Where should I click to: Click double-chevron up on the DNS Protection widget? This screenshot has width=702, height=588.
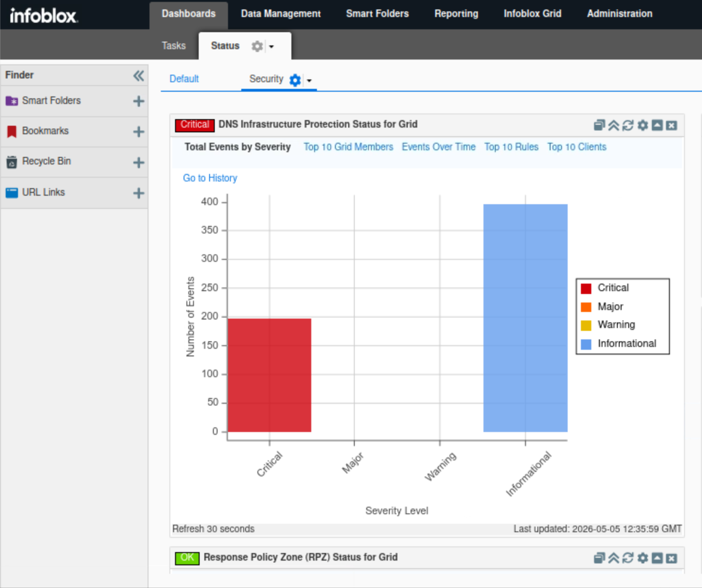[614, 125]
